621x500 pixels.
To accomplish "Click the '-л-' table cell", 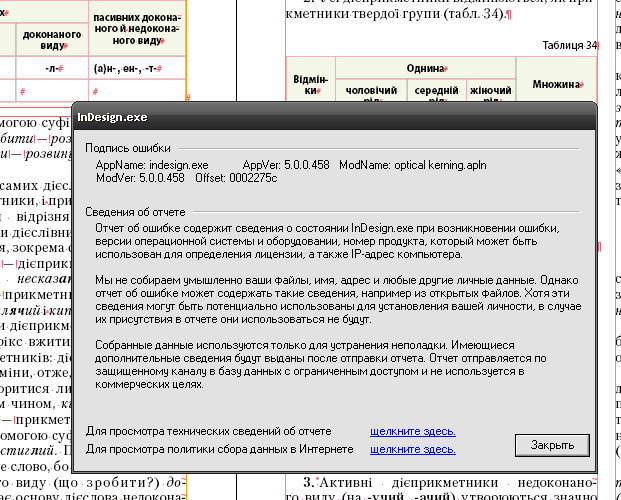I will pos(52,68).
